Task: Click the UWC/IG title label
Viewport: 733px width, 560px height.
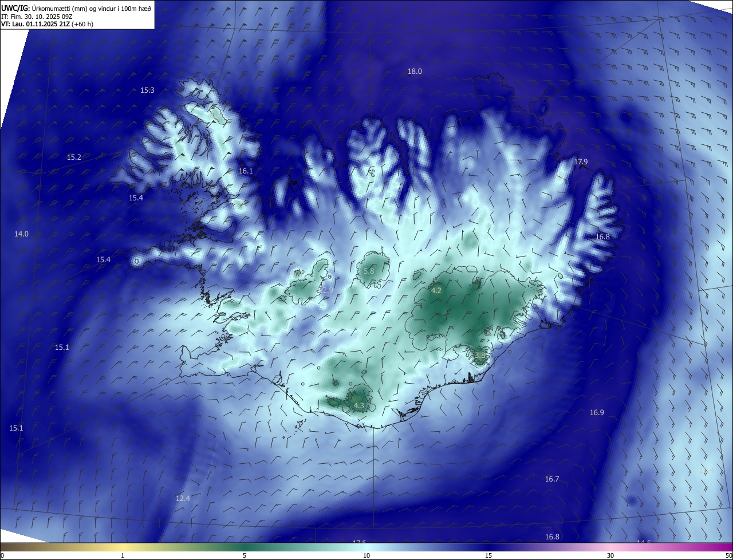Action: pos(15,8)
